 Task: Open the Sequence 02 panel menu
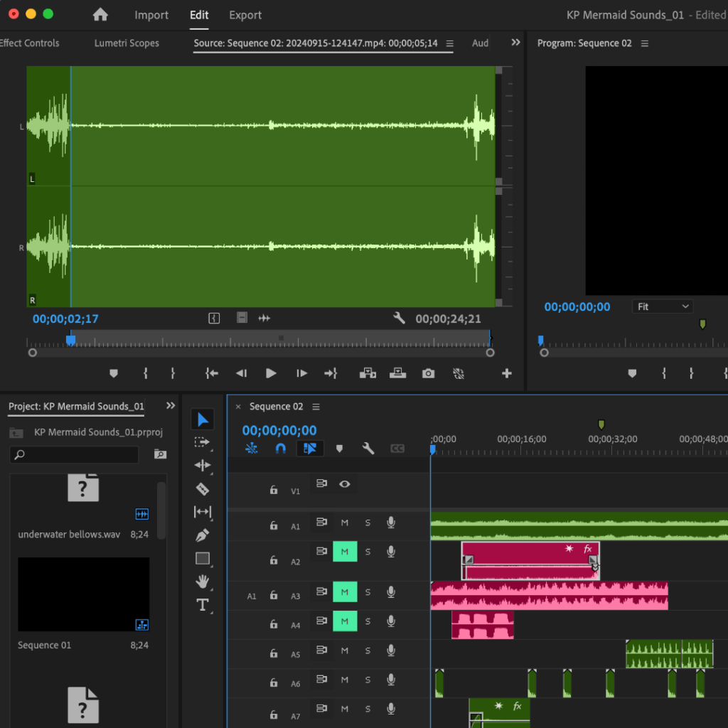point(316,407)
